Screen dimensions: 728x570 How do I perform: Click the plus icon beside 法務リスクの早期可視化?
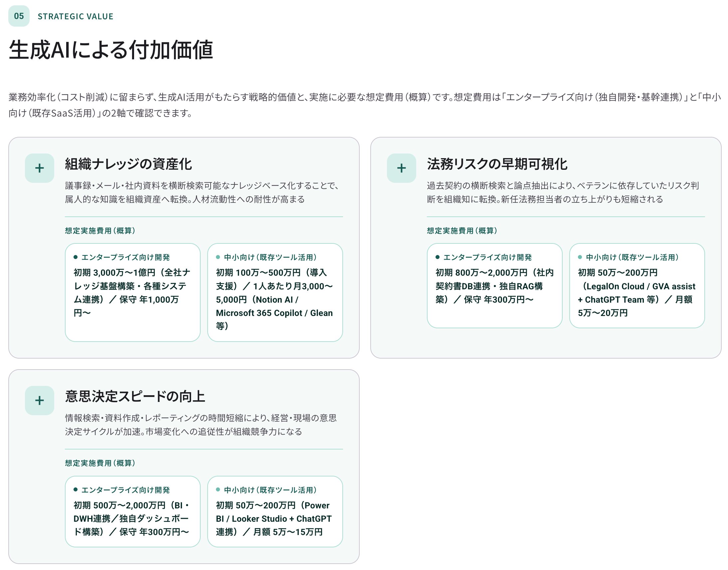pos(401,168)
